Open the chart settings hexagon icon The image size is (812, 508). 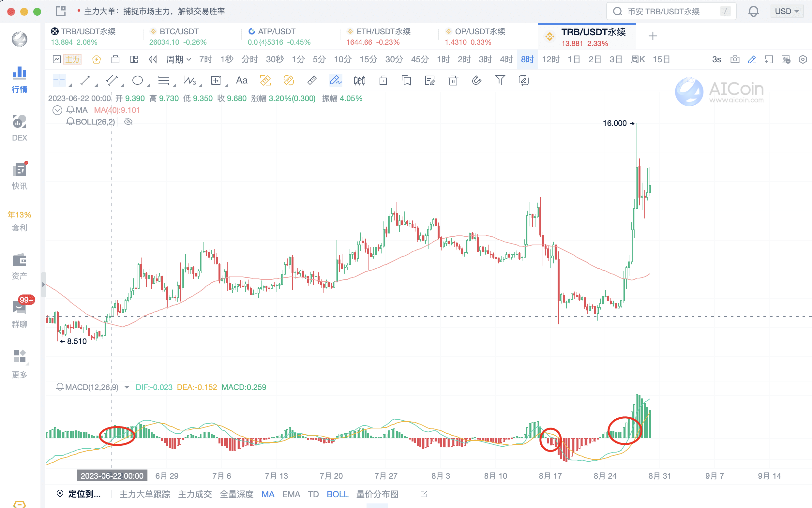click(x=803, y=59)
